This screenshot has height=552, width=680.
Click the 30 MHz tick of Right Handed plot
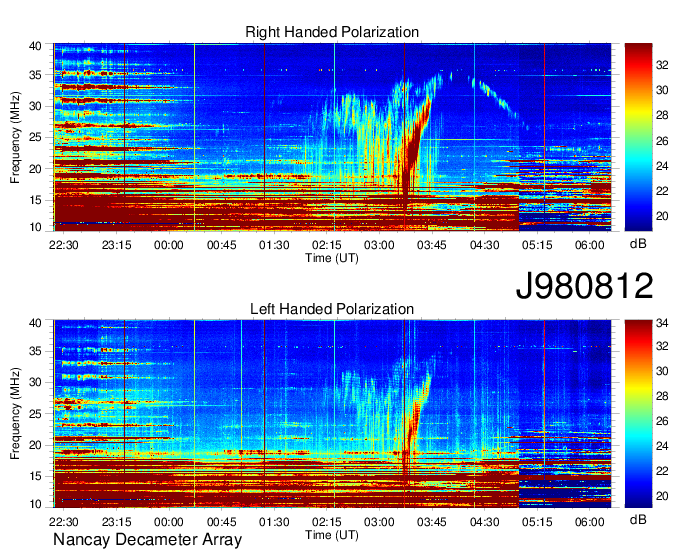click(x=36, y=106)
